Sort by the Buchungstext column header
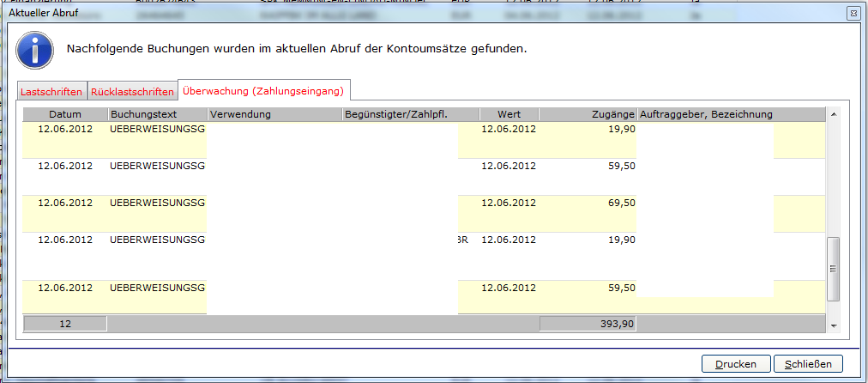This screenshot has width=868, height=383. (158, 115)
